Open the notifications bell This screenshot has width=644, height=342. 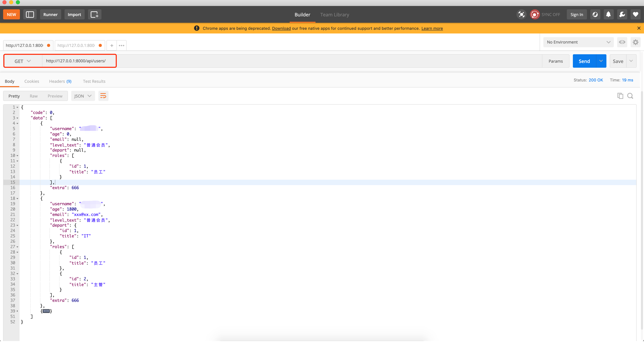click(608, 15)
